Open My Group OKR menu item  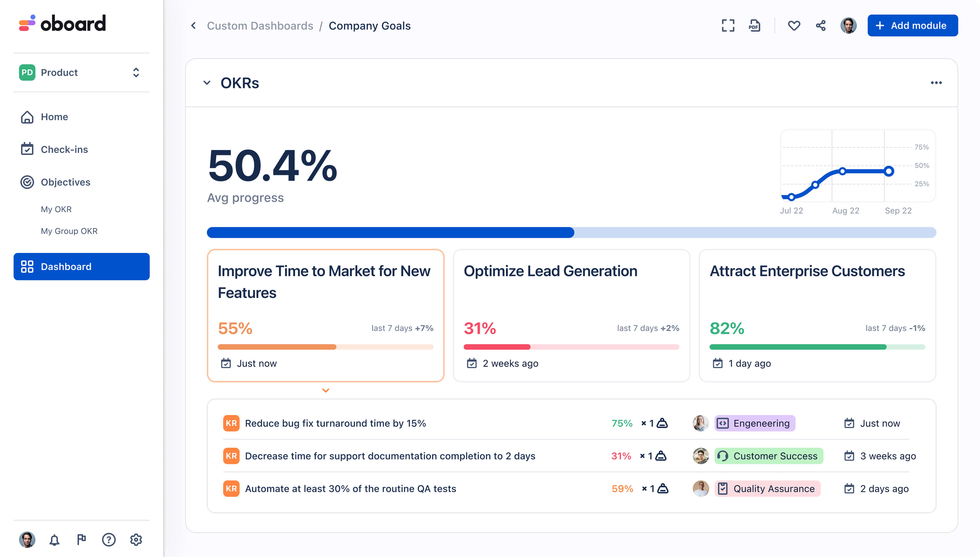pyautogui.click(x=69, y=231)
